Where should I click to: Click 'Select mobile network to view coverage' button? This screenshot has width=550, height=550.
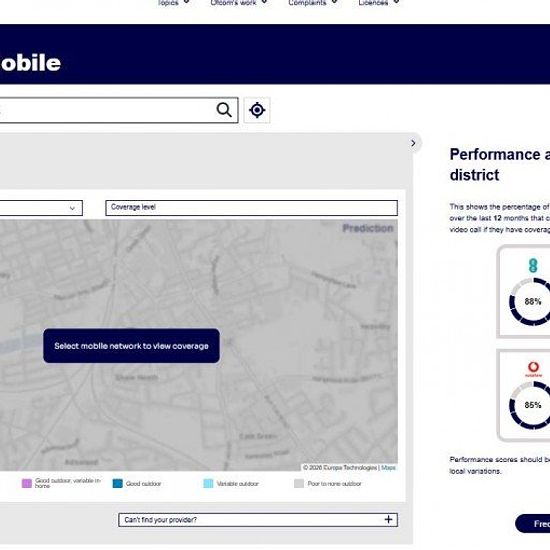[x=132, y=346]
